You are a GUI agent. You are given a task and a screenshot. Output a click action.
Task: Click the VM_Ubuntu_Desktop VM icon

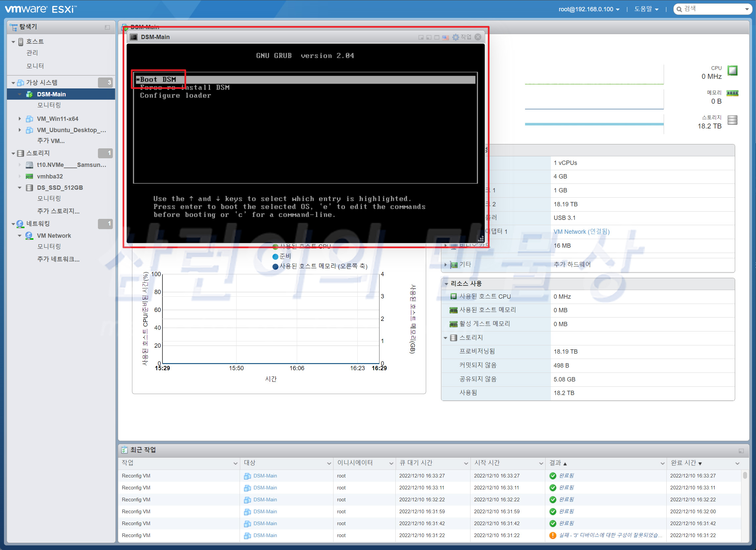click(29, 130)
